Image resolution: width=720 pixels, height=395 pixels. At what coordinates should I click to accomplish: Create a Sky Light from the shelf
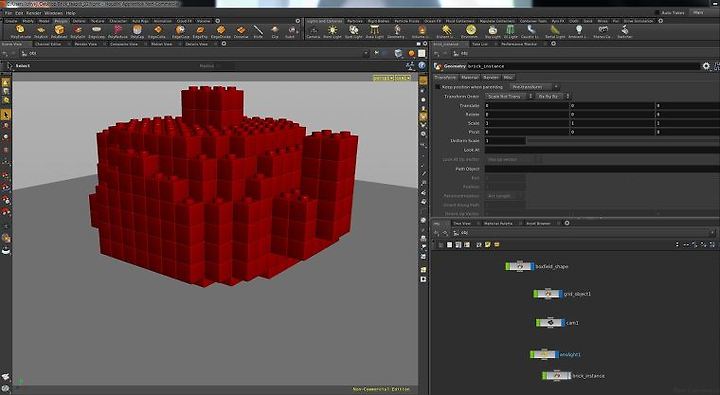tap(493, 32)
